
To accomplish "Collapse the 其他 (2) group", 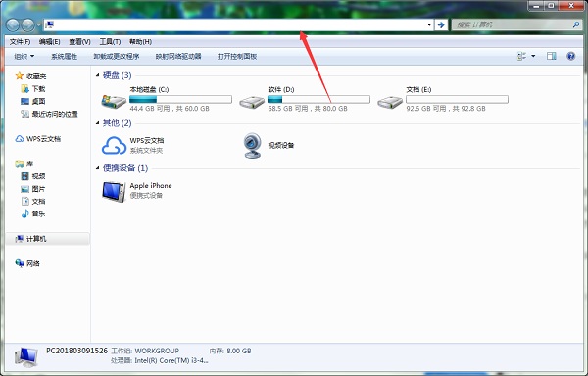I will pyautogui.click(x=97, y=123).
